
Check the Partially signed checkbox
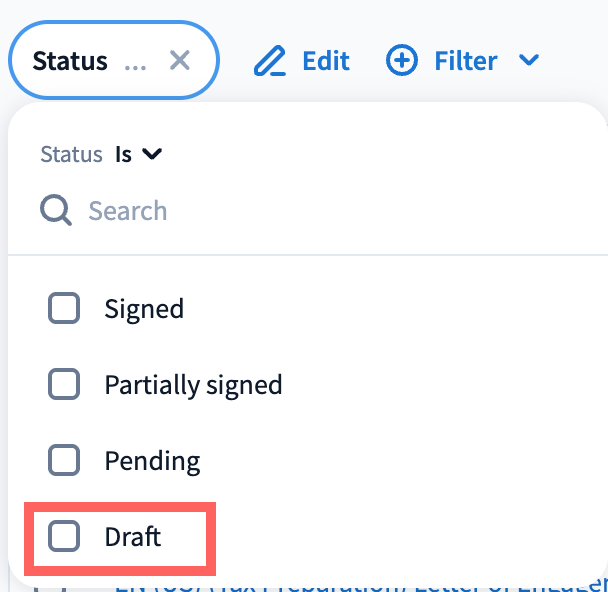coord(64,384)
